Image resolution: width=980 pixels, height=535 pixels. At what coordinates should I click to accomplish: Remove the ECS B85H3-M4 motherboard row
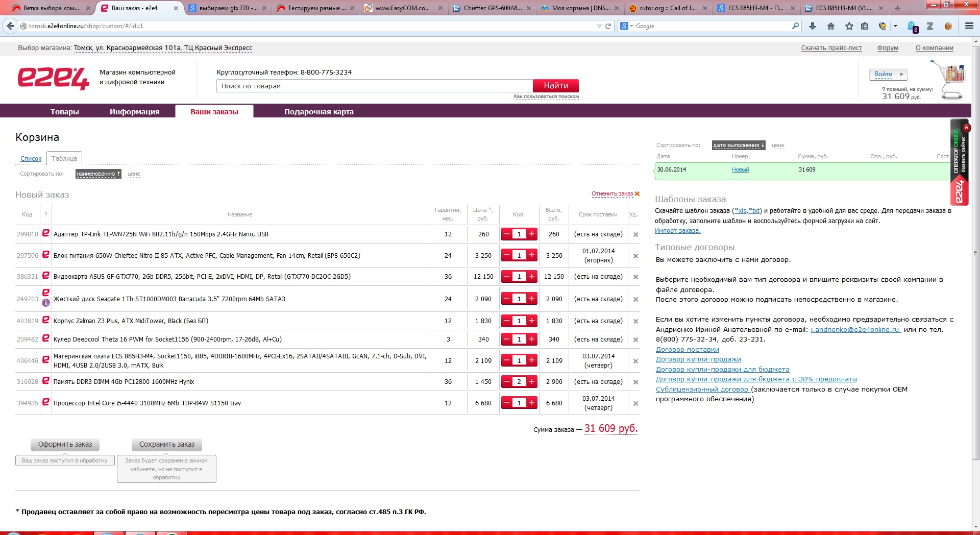click(635, 361)
